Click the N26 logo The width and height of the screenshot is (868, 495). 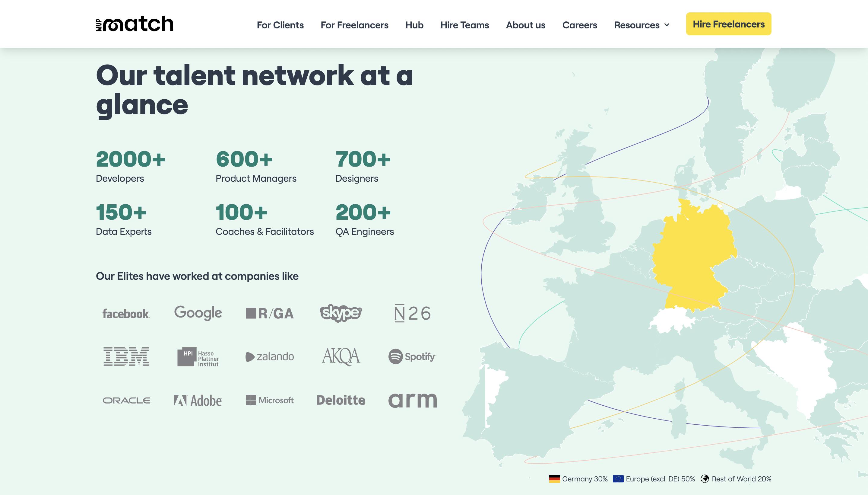tap(412, 314)
